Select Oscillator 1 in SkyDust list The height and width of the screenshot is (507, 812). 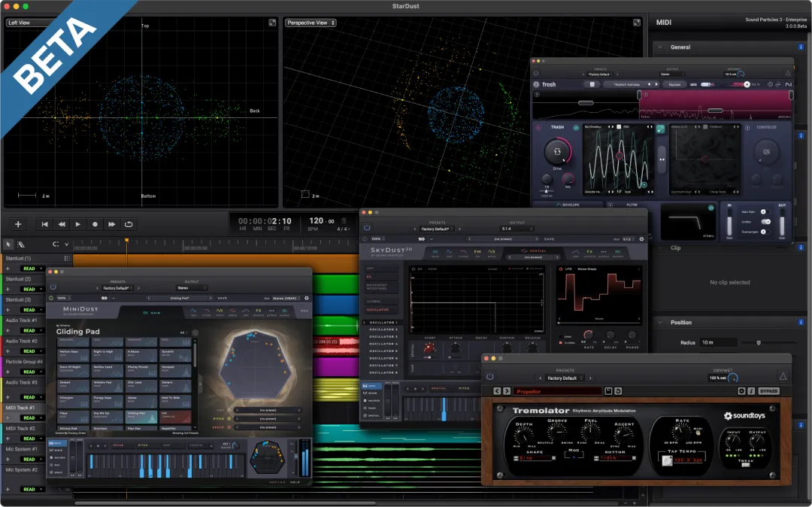click(382, 323)
